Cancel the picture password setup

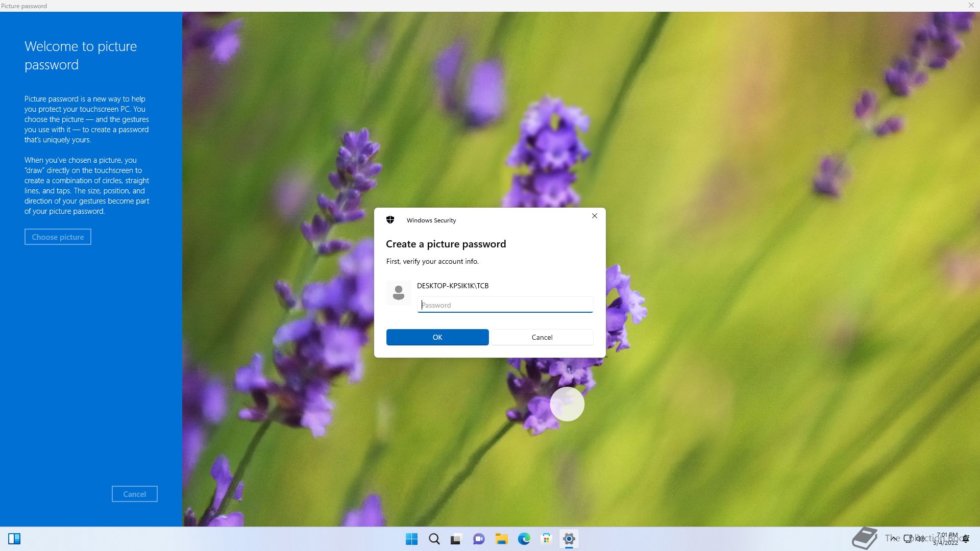pos(135,494)
